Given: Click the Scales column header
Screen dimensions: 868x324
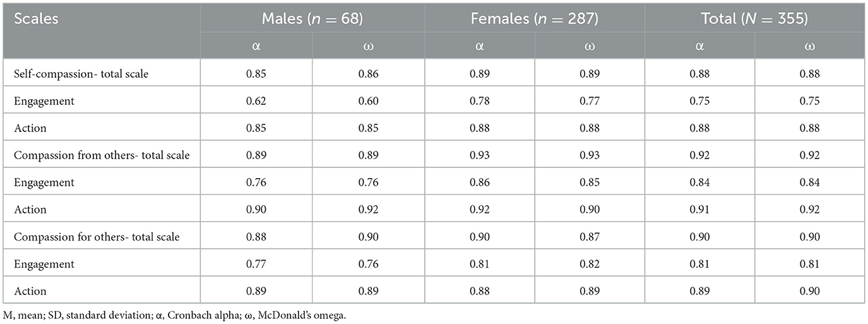Looking at the screenshot, I should [35, 18].
